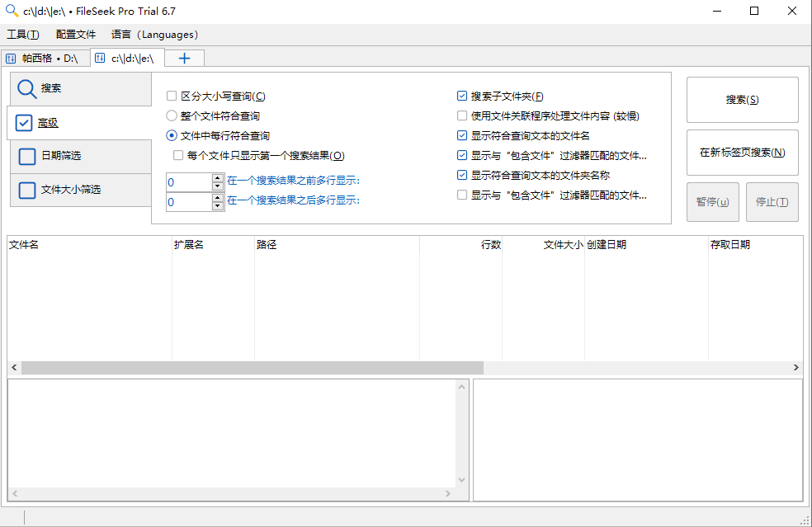The height and width of the screenshot is (527, 812).
Task: Click the 搜索(S) button
Action: pyautogui.click(x=742, y=100)
